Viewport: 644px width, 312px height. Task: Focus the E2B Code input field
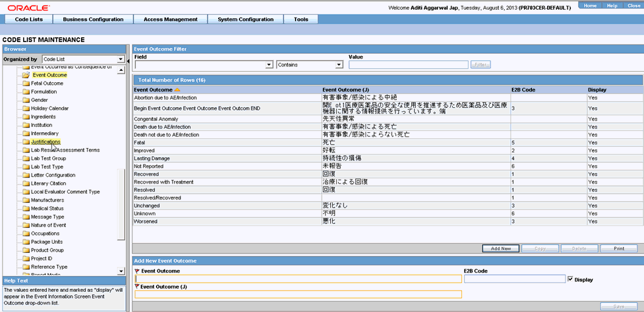[x=515, y=278]
